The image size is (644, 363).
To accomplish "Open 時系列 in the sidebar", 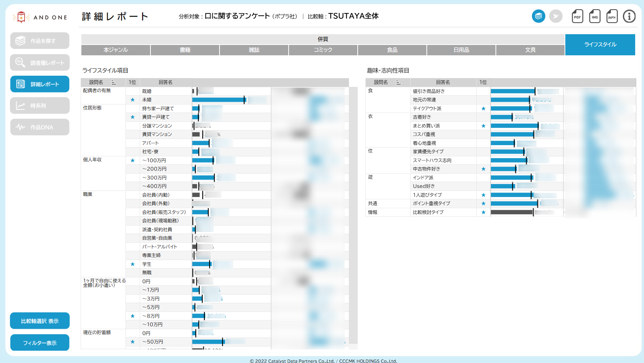I will [40, 106].
